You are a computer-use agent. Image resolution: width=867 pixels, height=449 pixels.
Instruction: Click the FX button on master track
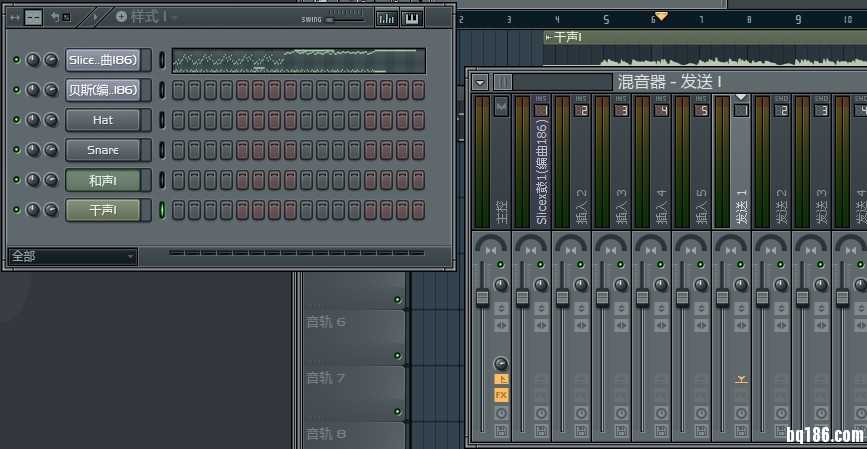501,395
